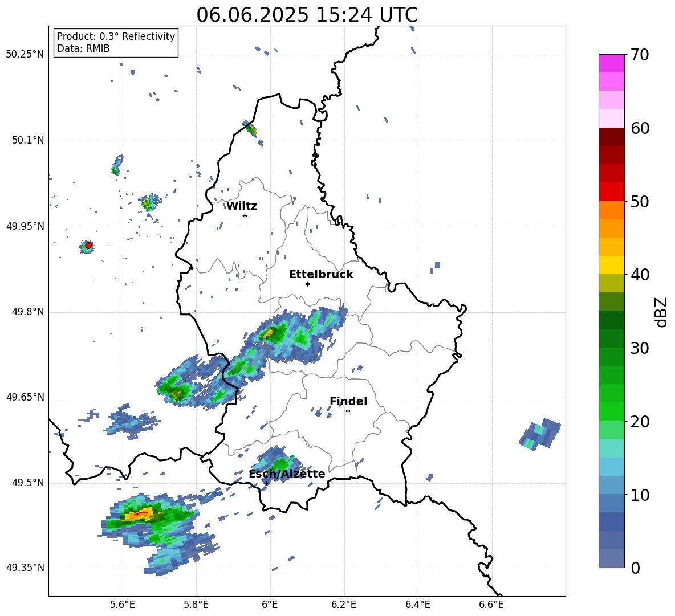Select the Findel city label
Image resolution: width=675 pixels, height=616 pixels.
(348, 401)
